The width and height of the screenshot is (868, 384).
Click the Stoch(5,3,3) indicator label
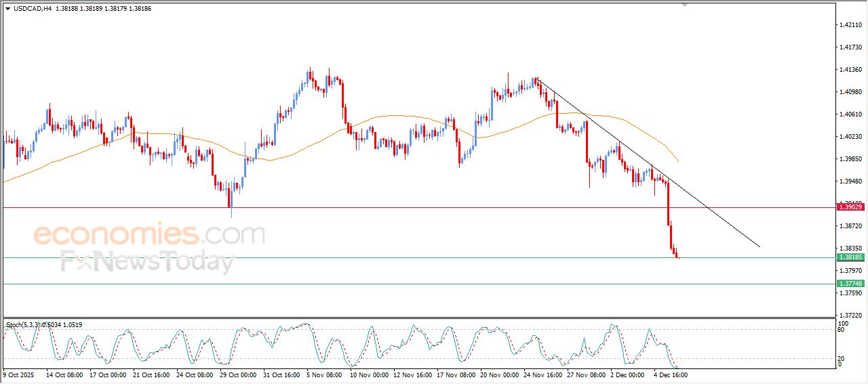(x=23, y=325)
